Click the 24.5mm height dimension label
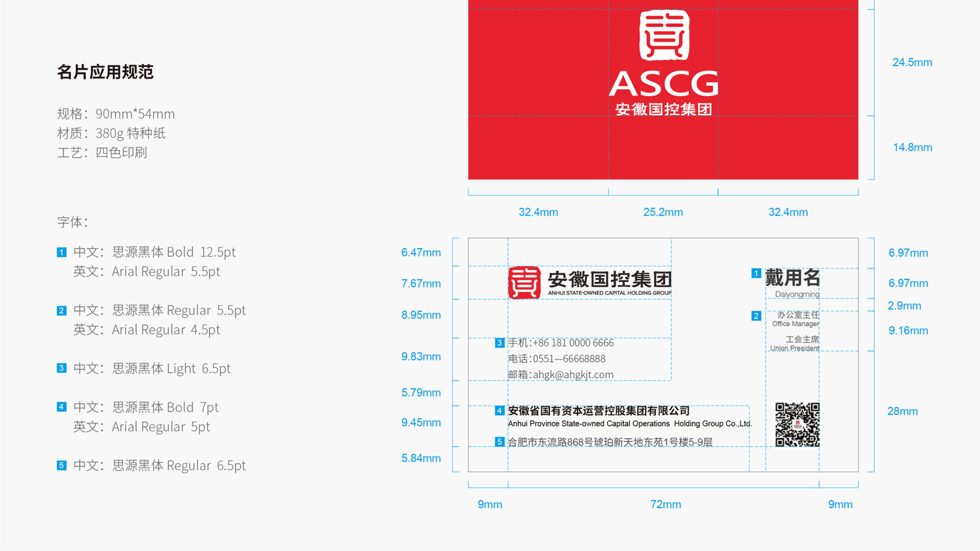Screen dimensions: 980x551 (912, 63)
